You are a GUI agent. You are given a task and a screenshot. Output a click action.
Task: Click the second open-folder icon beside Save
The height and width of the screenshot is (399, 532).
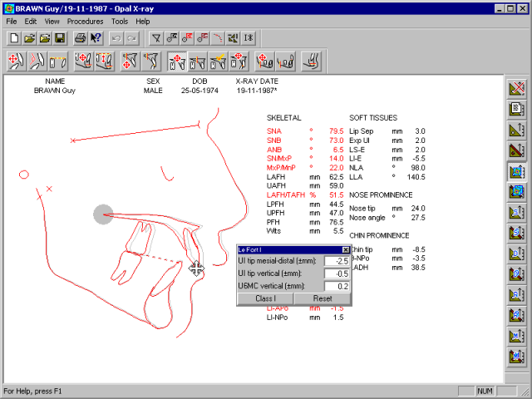[45, 38]
